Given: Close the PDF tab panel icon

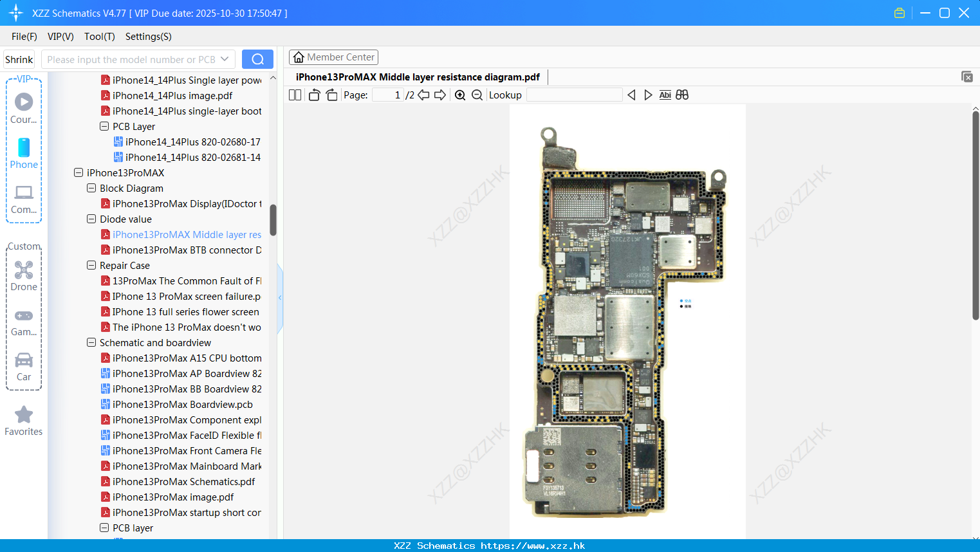Looking at the screenshot, I should 967,77.
